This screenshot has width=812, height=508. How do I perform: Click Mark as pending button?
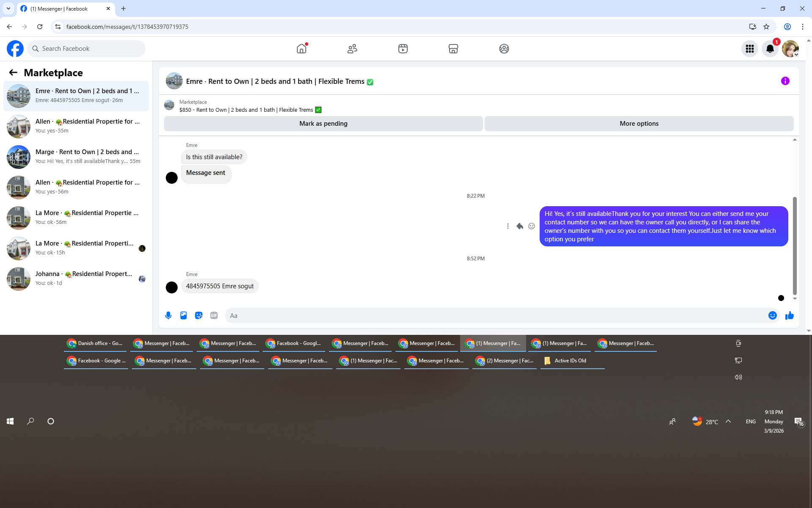pyautogui.click(x=323, y=124)
